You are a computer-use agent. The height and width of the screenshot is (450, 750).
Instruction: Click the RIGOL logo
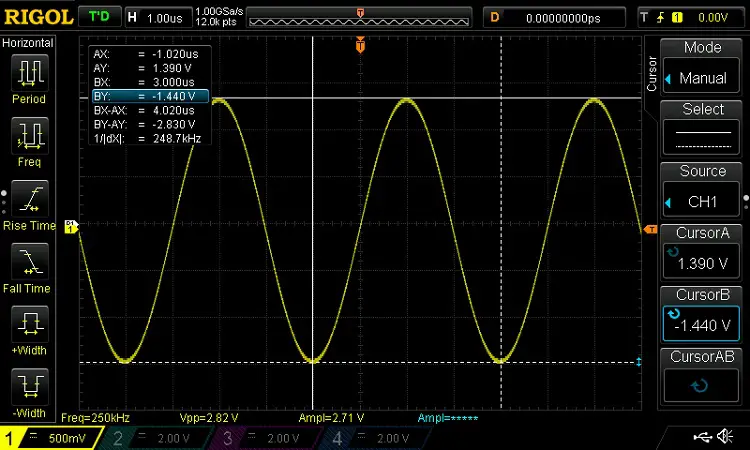pos(38,17)
